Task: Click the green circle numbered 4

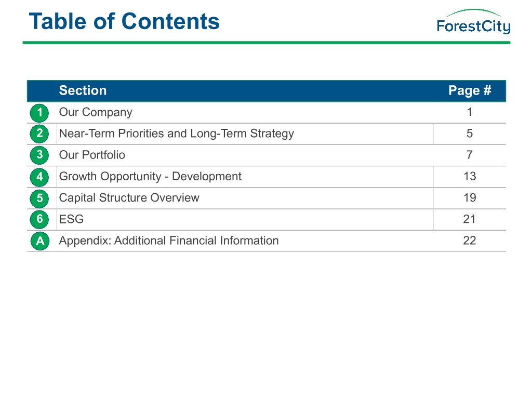Action: 39,177
